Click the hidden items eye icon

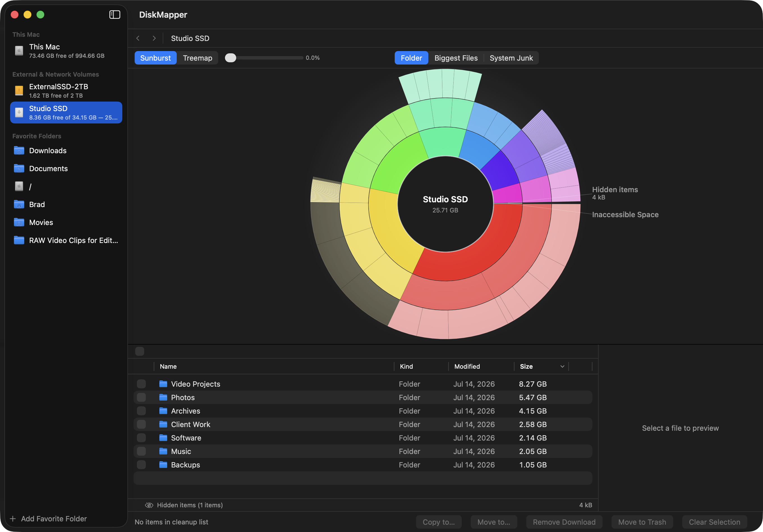[149, 505]
